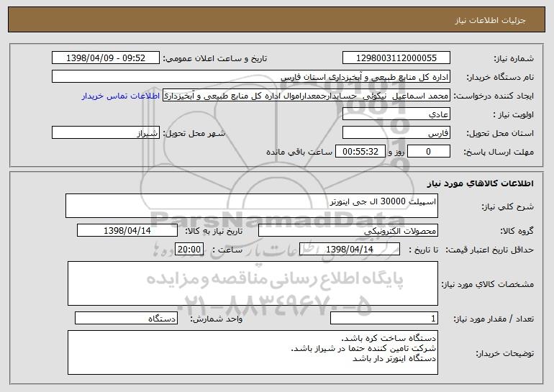Click the buyer notes text area
The image size is (554, 392).
tap(253, 352)
